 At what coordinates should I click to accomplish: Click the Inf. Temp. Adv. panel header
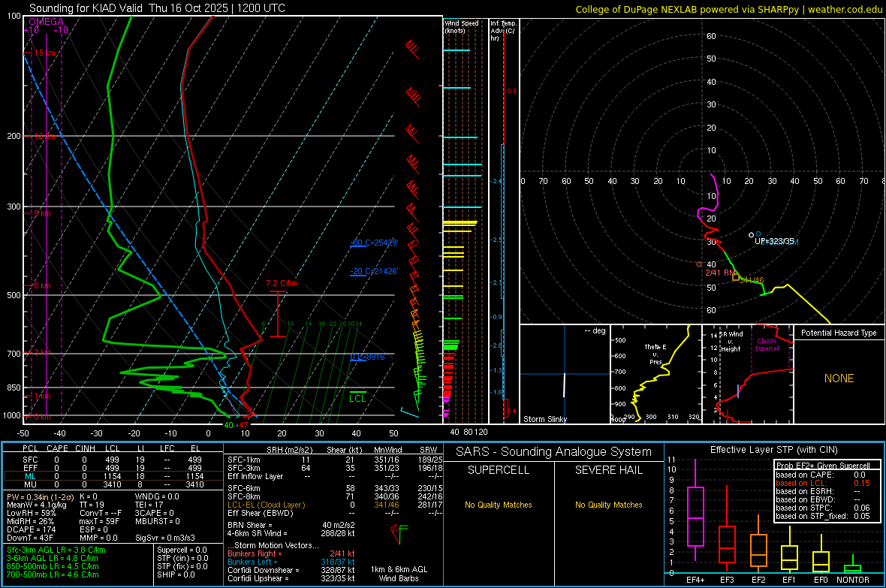[503, 31]
